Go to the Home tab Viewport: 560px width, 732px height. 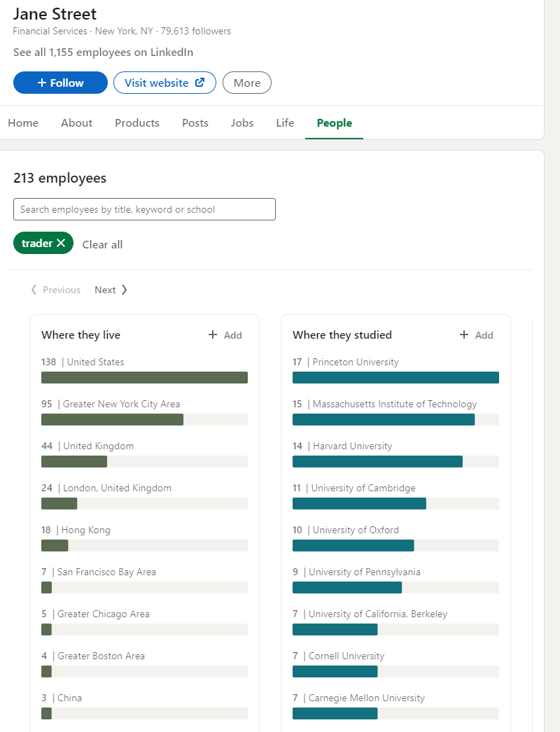[23, 122]
